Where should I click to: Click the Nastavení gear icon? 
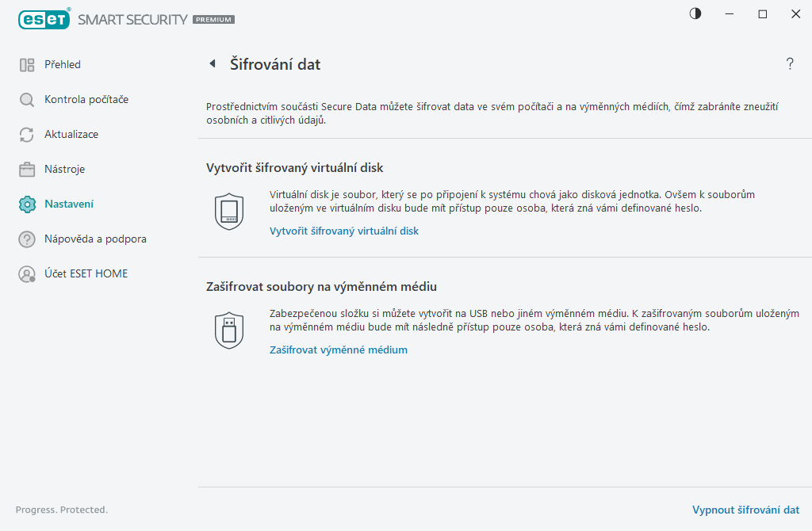click(27, 204)
